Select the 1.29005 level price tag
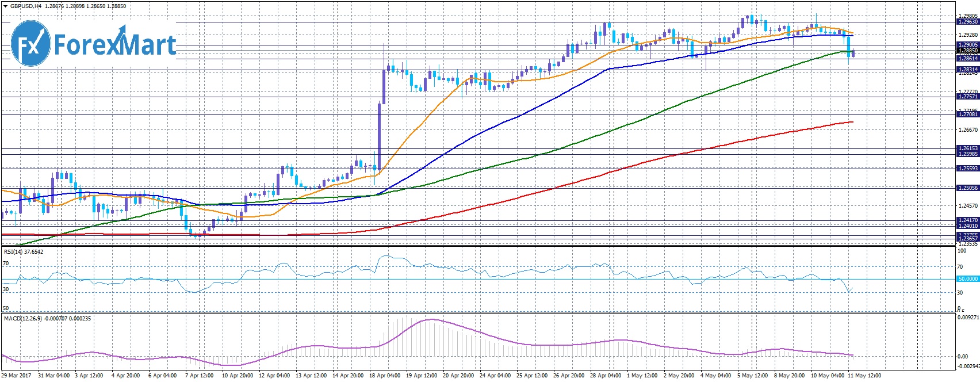 click(x=967, y=44)
